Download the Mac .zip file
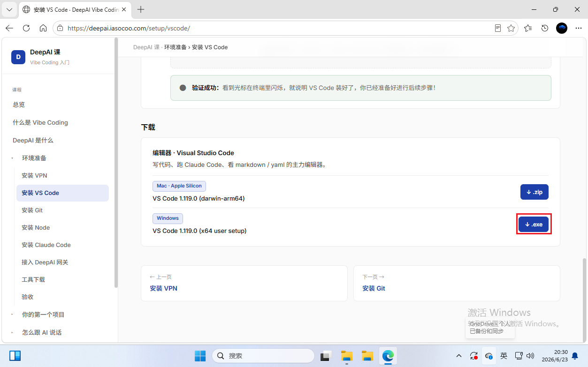 (534, 192)
